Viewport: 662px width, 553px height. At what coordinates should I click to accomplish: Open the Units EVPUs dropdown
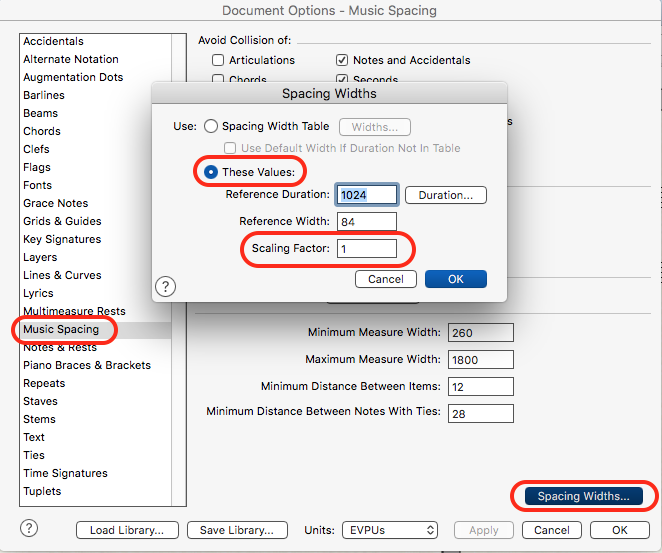pyautogui.click(x=389, y=530)
